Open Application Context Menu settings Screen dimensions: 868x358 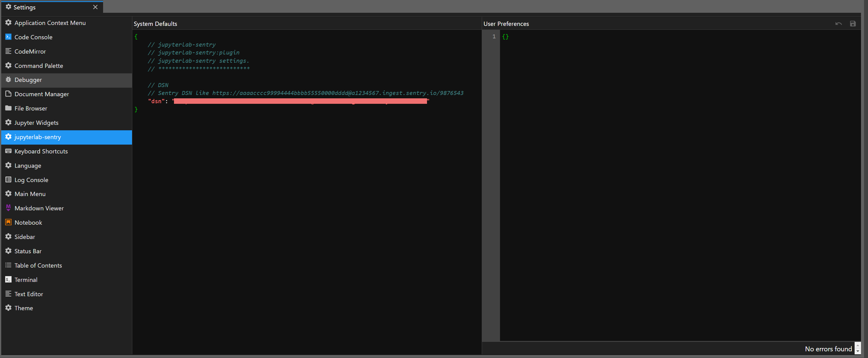coord(67,23)
